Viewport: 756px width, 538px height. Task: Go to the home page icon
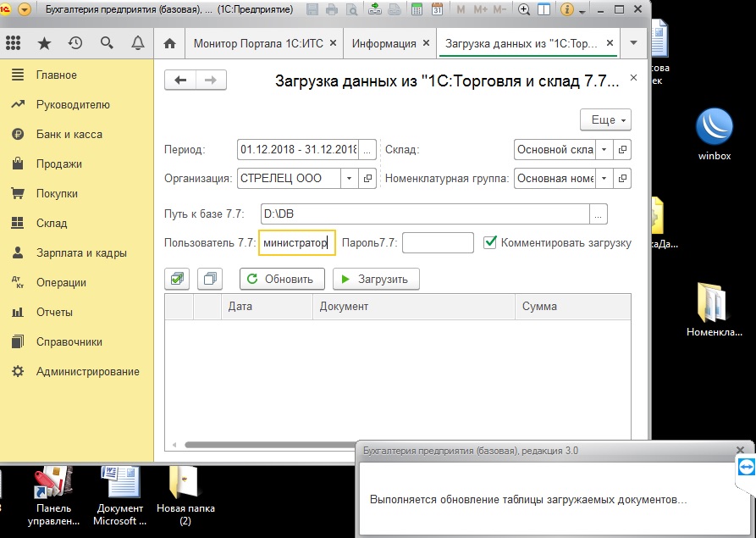pos(169,43)
